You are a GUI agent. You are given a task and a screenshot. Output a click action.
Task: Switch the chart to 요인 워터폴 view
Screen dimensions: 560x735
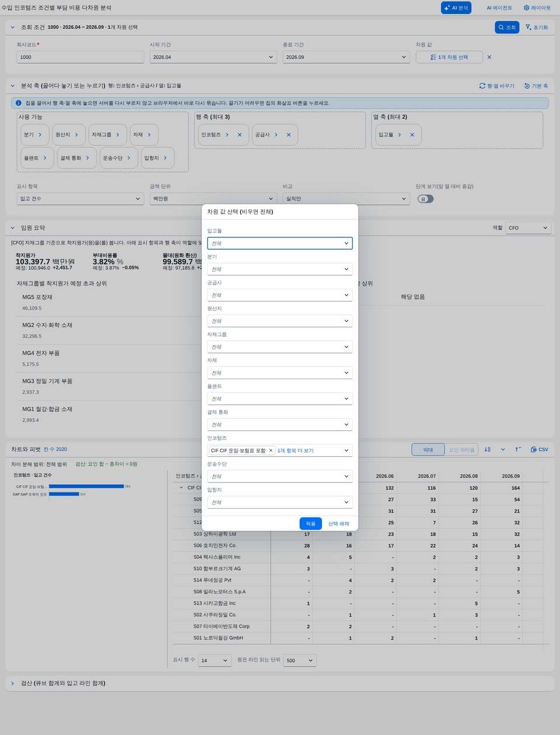pyautogui.click(x=461, y=450)
